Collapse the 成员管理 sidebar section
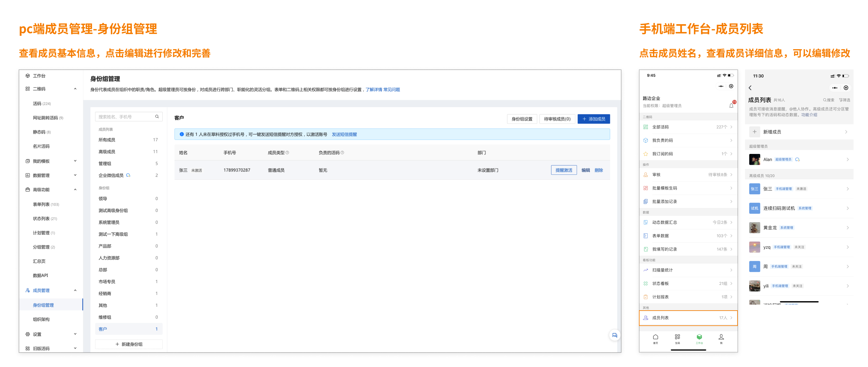Viewport: 868px width, 367px height. pos(75,290)
